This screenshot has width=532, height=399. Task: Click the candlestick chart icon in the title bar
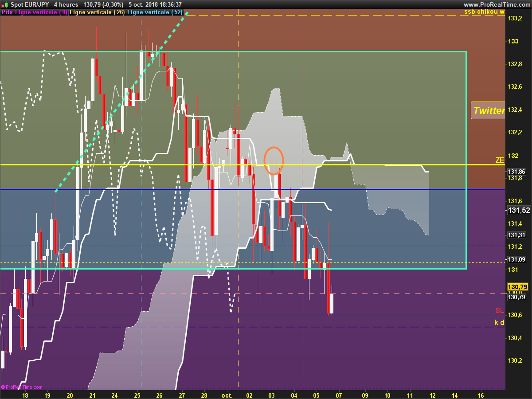coord(4,4)
